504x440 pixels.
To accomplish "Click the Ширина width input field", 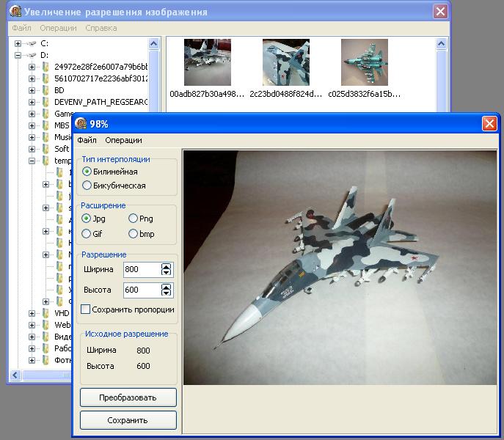I will (142, 270).
